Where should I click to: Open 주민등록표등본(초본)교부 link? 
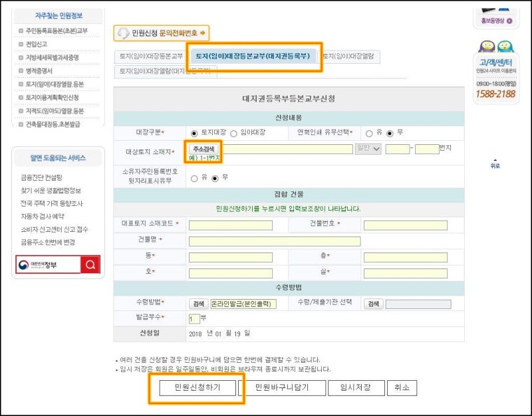coord(57,31)
